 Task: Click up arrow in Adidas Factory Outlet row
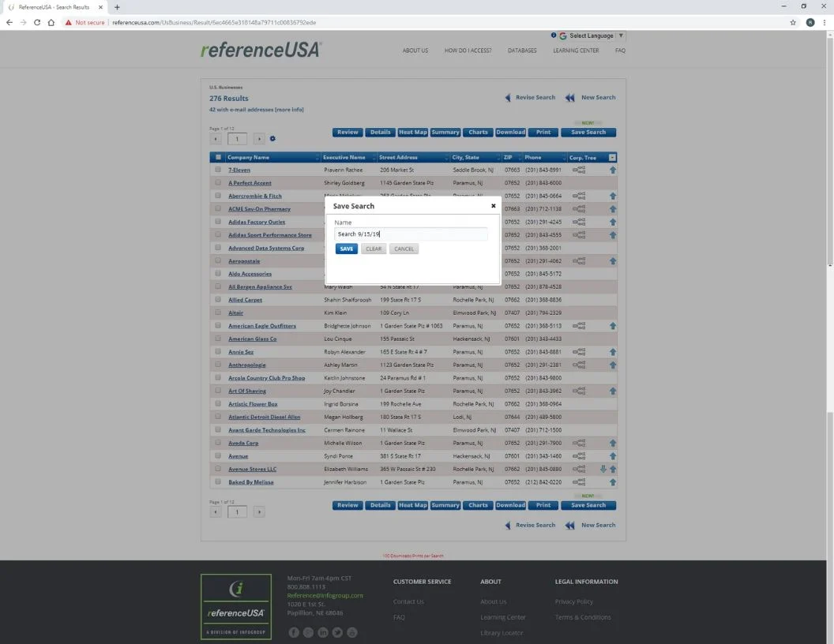coord(613,222)
